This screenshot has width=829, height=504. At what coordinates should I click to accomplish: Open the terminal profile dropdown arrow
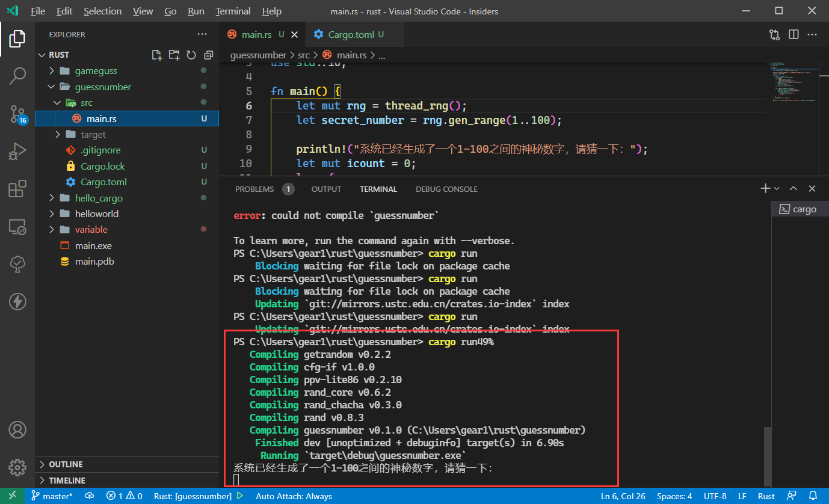tap(775, 188)
